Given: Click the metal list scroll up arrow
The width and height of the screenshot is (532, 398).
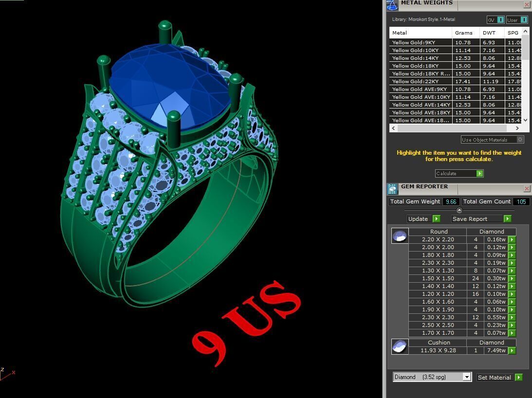Looking at the screenshot, I should 526,31.
